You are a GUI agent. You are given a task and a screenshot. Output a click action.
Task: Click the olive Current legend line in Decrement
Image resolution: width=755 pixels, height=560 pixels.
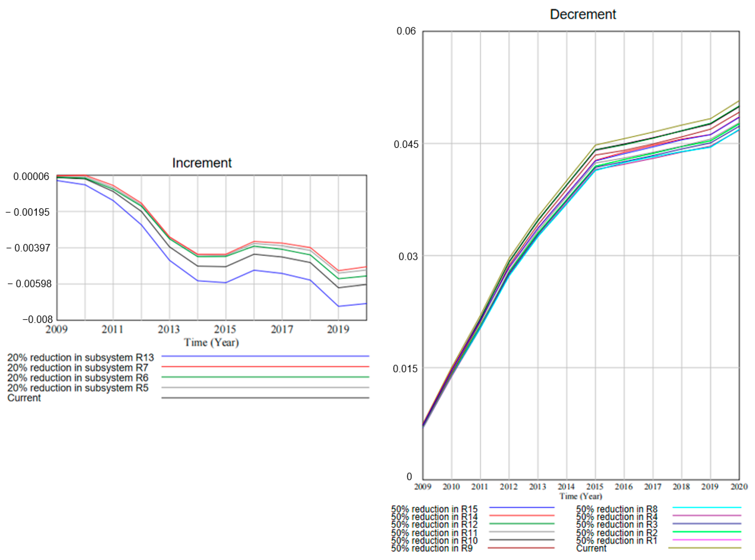pyautogui.click(x=705, y=548)
